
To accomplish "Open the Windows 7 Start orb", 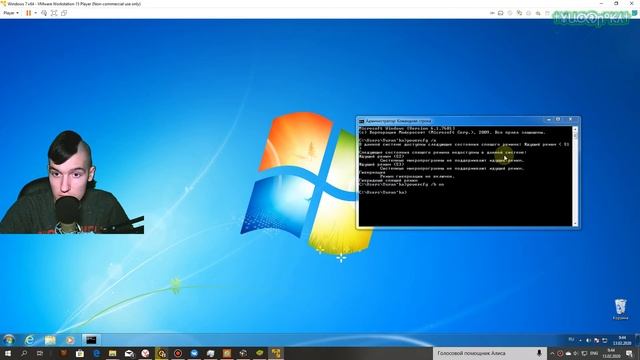I will 9,340.
